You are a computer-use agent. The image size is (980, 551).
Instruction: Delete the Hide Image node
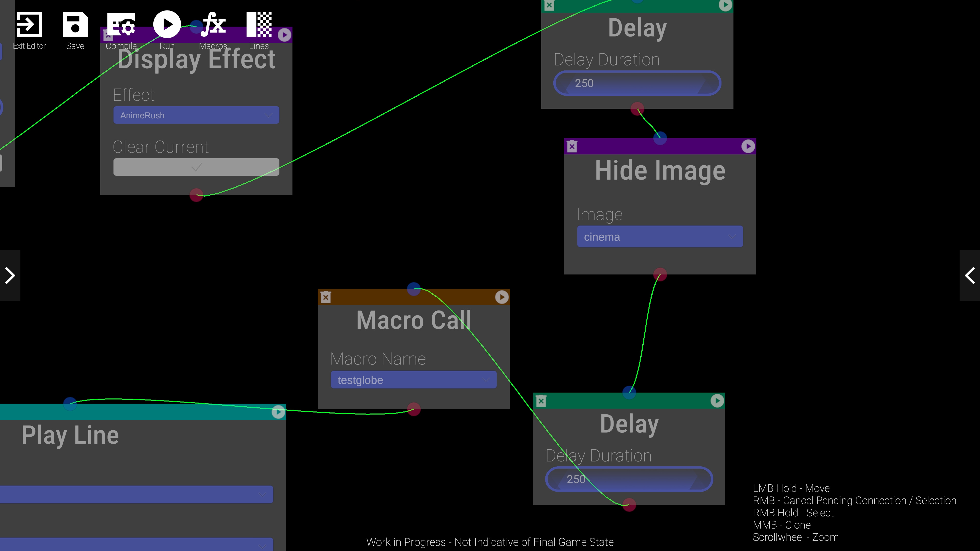572,146
